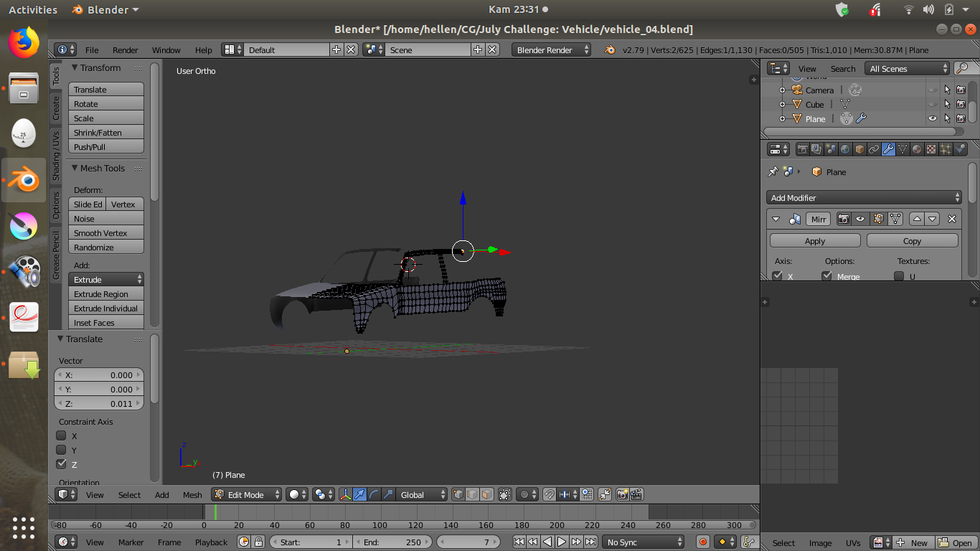Open the Add Modifier dropdown
This screenshot has height=551, width=980.
[x=864, y=197]
